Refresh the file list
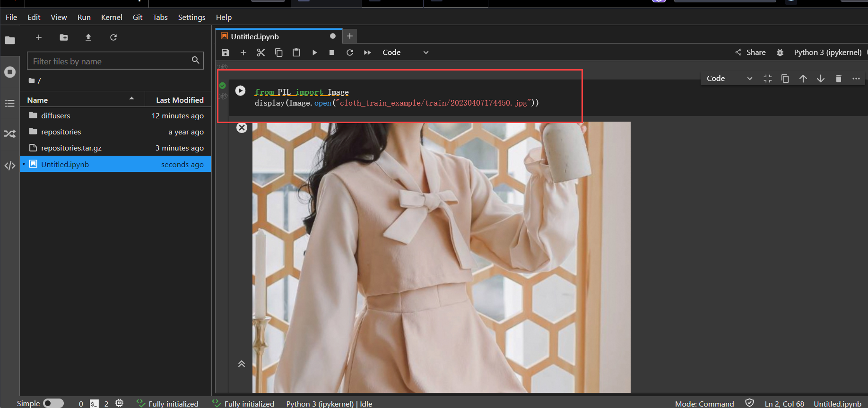 point(113,37)
